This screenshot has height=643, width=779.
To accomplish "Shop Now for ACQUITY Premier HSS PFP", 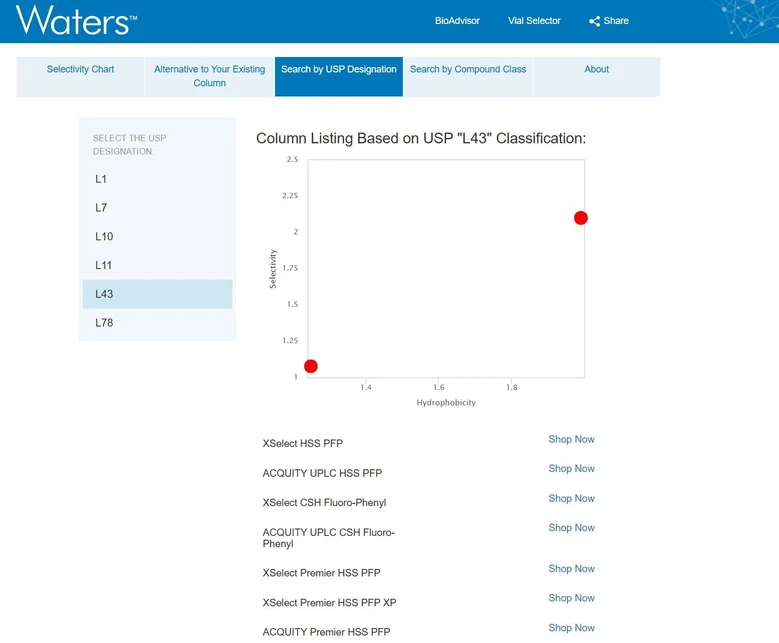I will coord(571,628).
